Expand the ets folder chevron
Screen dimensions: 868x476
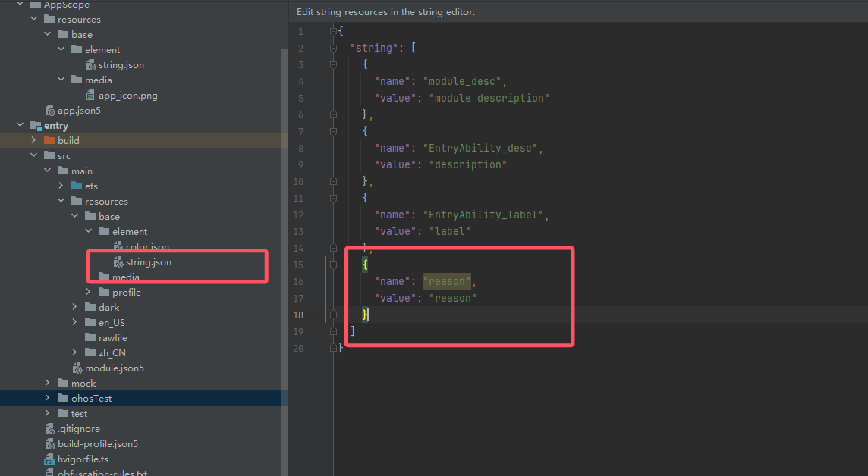pos(61,186)
